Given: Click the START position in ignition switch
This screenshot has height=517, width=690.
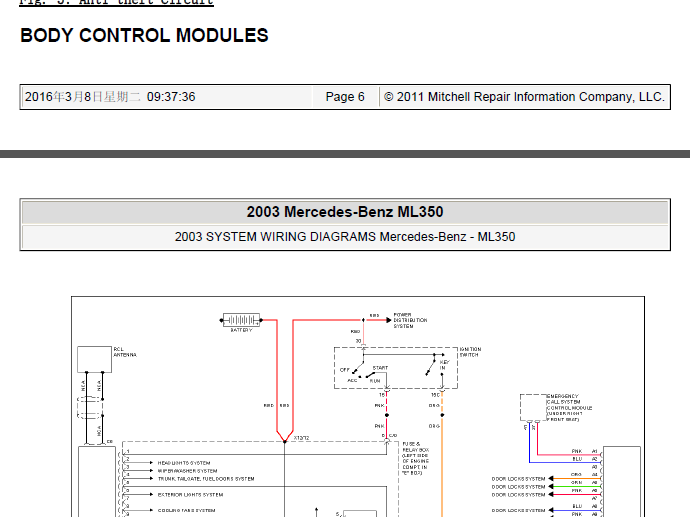Looking at the screenshot, I should 380,368.
